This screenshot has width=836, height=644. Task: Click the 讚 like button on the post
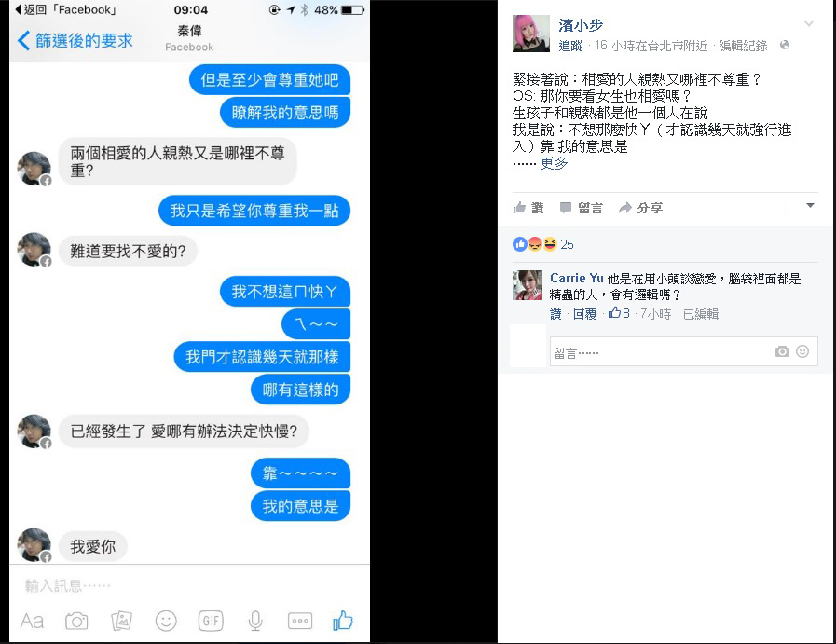(528, 208)
